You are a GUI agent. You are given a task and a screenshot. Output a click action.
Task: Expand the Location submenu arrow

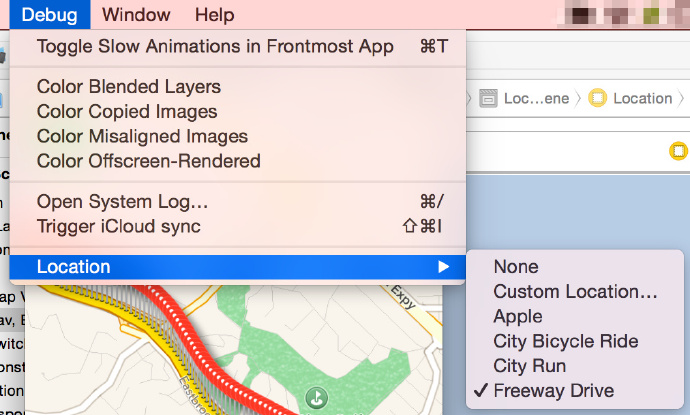tap(443, 267)
